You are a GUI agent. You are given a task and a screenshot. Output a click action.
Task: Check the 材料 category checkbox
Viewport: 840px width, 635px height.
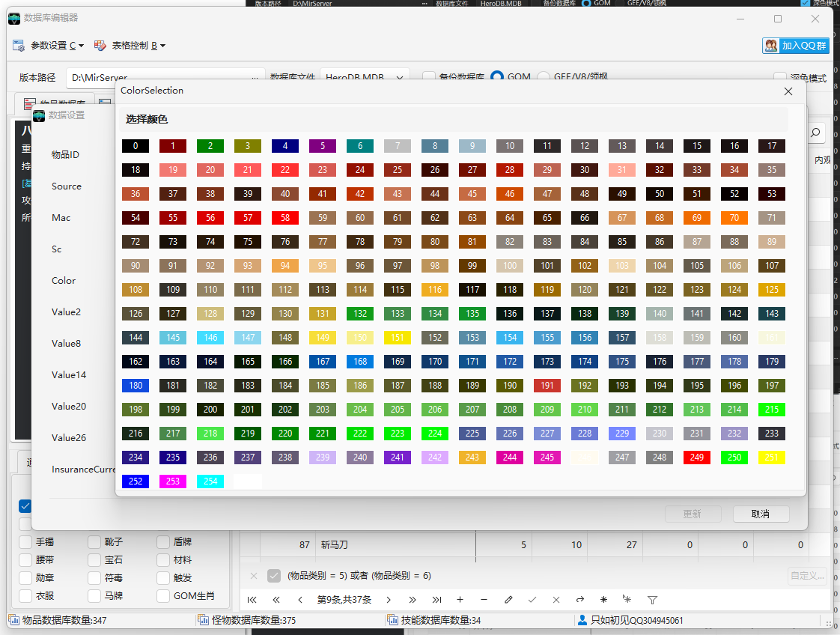[x=163, y=560]
